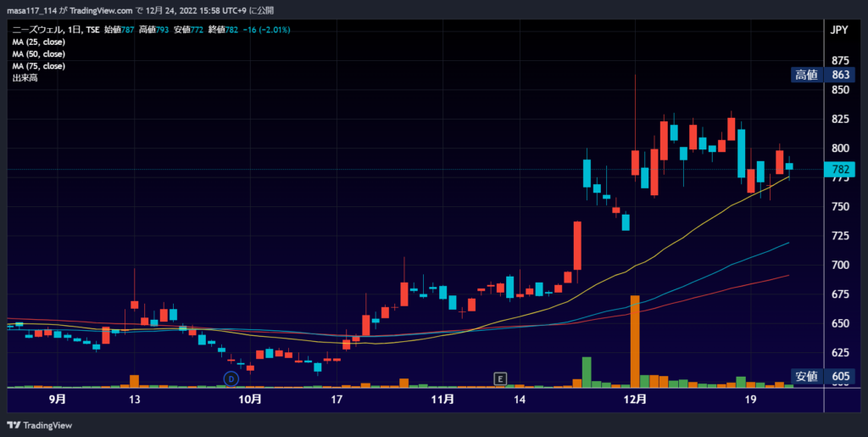Image resolution: width=868 pixels, height=437 pixels.
Task: Click the 800 price axis label
Action: point(840,148)
